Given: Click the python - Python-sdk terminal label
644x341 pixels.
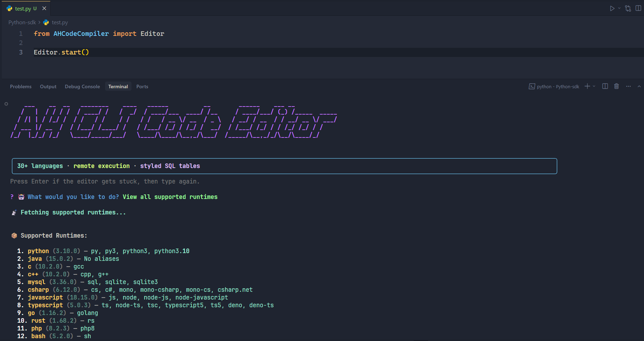Looking at the screenshot, I should click(x=554, y=86).
